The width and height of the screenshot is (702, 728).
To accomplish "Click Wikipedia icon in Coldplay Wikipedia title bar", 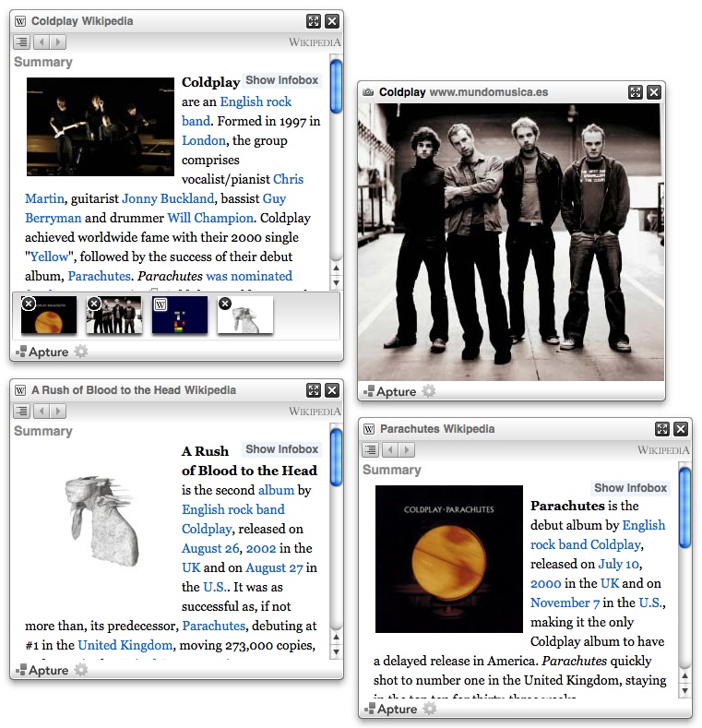I will (20, 21).
